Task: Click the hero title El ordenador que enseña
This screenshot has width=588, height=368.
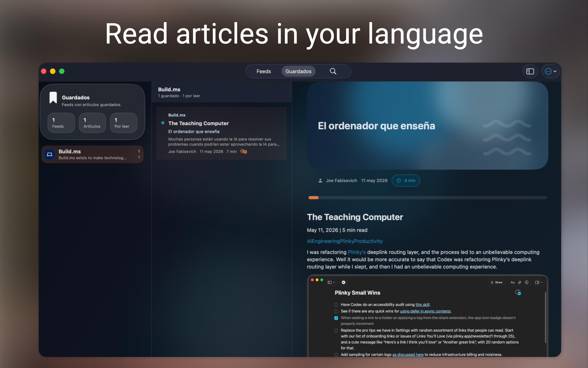Action: click(376, 126)
